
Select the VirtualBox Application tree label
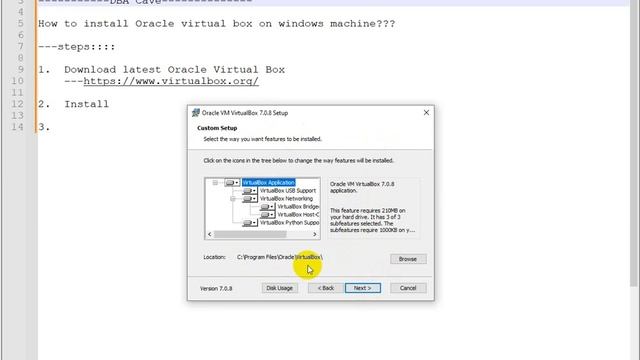point(269,182)
